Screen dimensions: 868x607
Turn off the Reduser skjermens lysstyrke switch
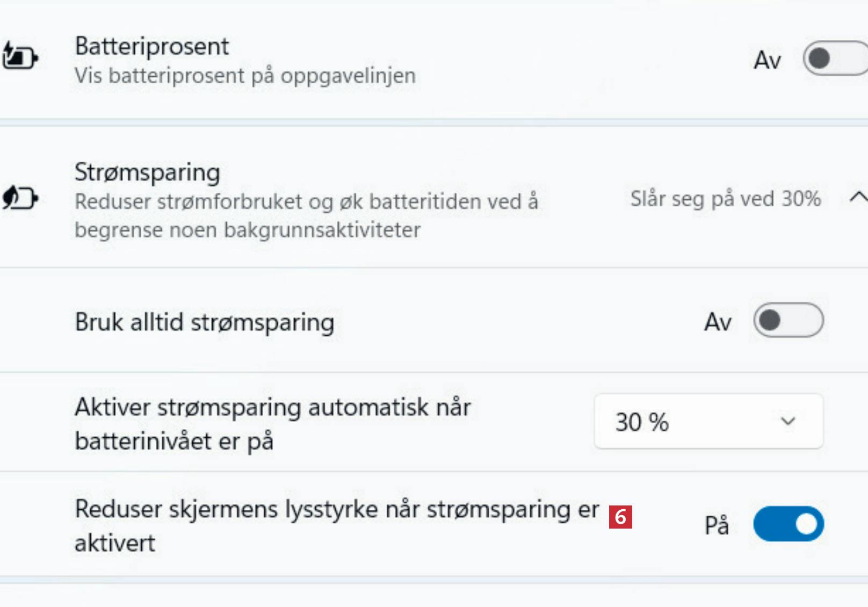pos(788,524)
